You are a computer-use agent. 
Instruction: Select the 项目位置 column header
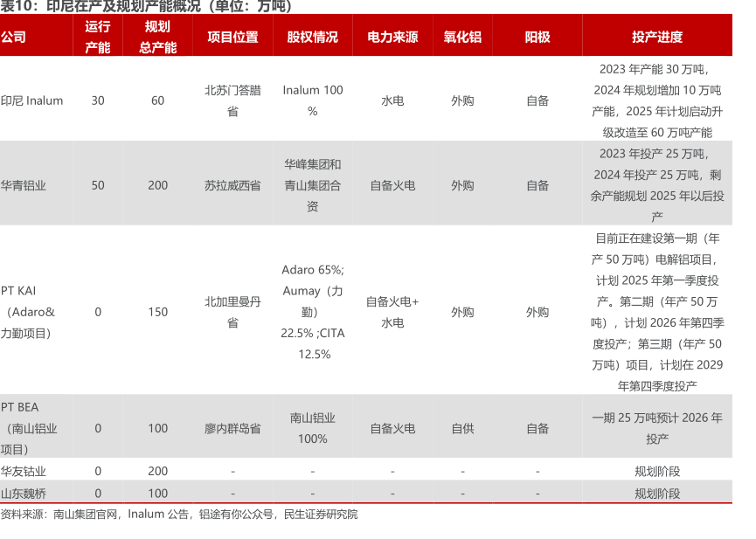point(232,37)
